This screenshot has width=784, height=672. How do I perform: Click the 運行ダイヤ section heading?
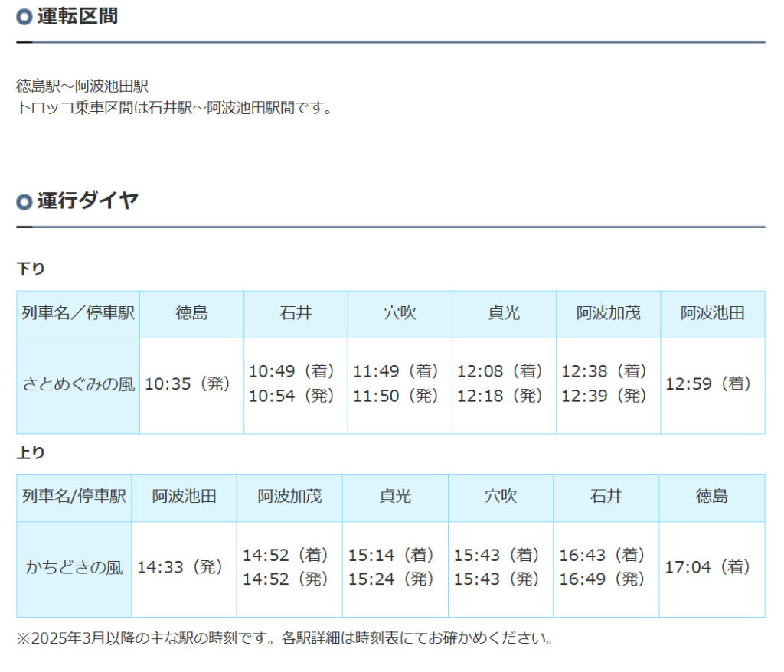87,201
